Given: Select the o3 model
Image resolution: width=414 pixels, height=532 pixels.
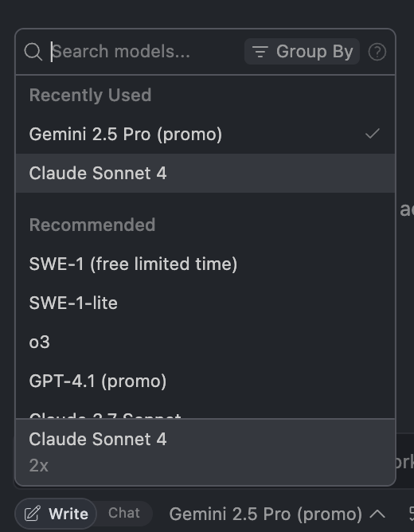Looking at the screenshot, I should (205, 342).
